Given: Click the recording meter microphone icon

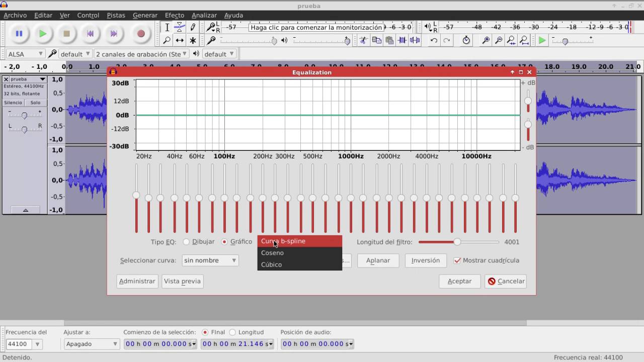Looking at the screenshot, I should [211, 27].
